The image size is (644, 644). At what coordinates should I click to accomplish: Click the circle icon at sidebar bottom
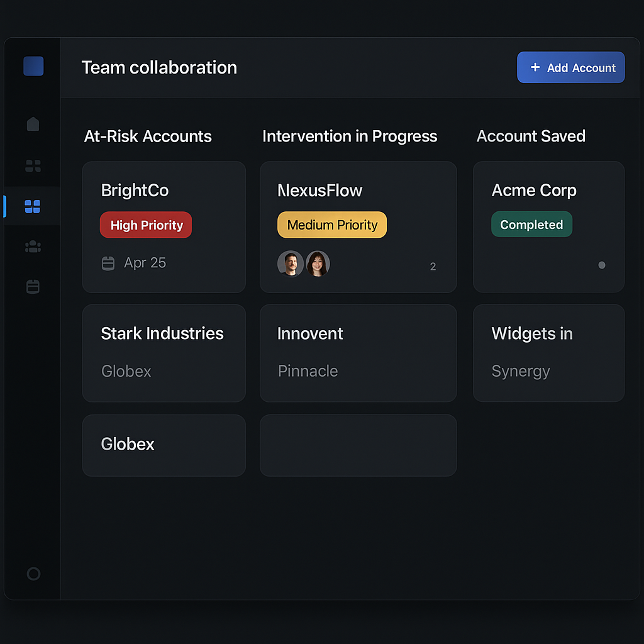pos(33,574)
